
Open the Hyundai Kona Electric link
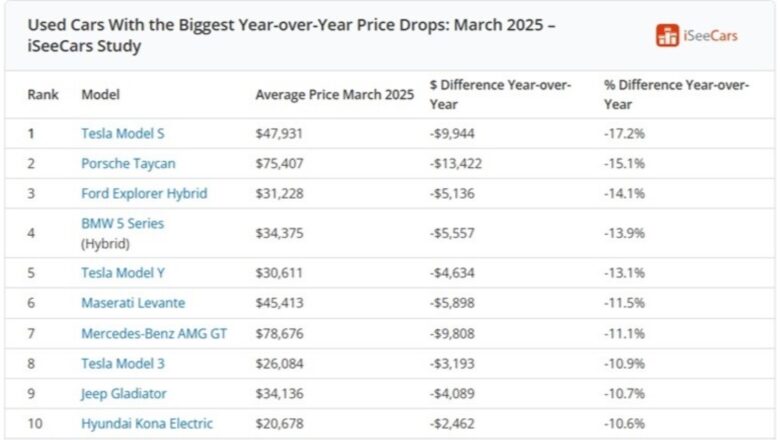click(147, 424)
